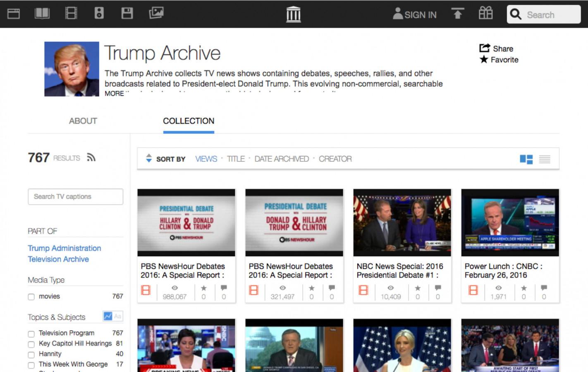Image resolution: width=588 pixels, height=372 pixels.
Task: Expand the MORE description text
Action: 114,93
